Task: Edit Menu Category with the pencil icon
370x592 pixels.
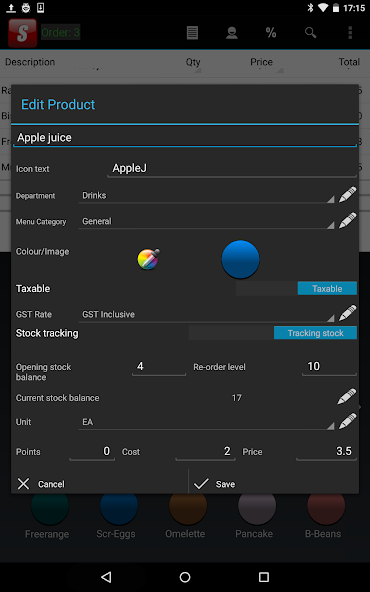Action: click(347, 220)
